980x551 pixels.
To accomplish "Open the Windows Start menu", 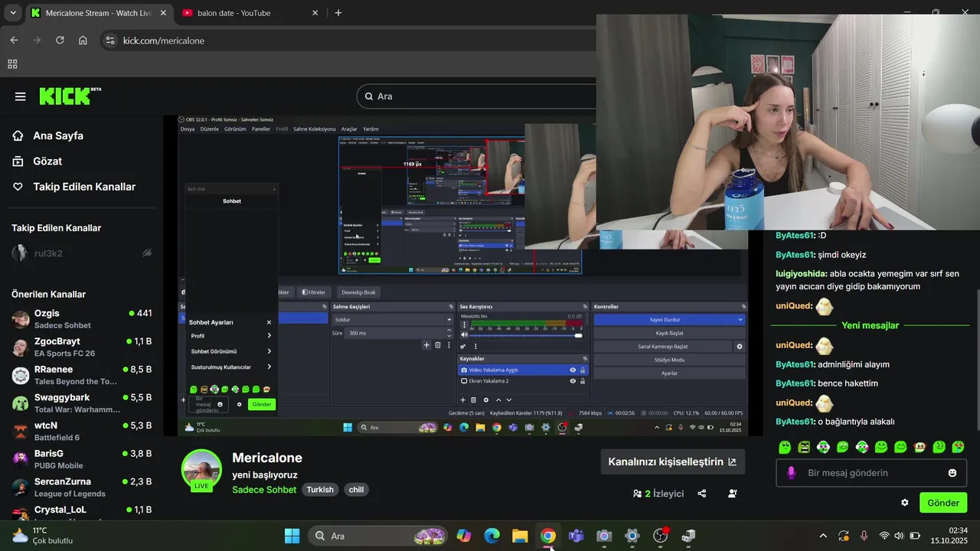I will (x=292, y=536).
